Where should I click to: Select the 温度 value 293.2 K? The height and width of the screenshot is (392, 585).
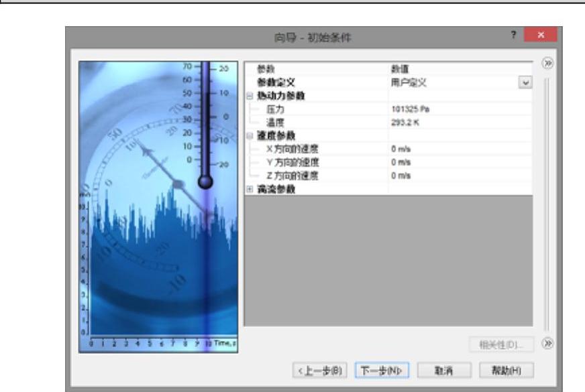coord(405,123)
